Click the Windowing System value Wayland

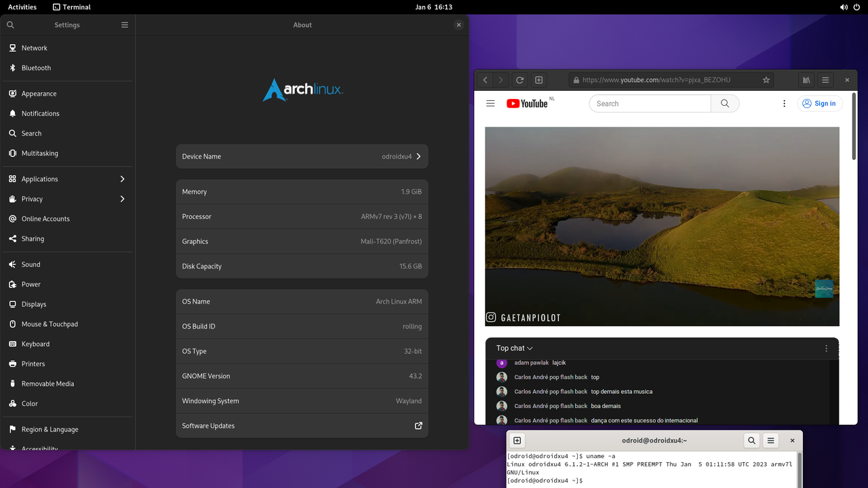(409, 401)
